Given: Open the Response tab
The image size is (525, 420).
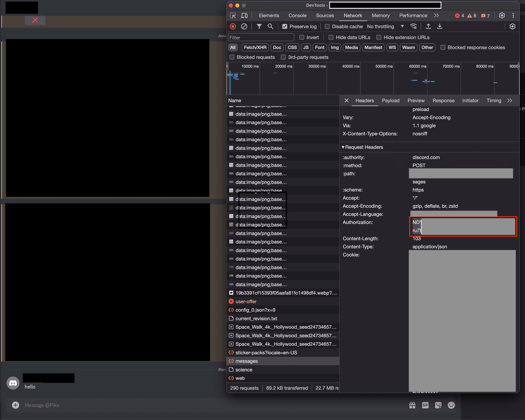Looking at the screenshot, I should tap(444, 101).
